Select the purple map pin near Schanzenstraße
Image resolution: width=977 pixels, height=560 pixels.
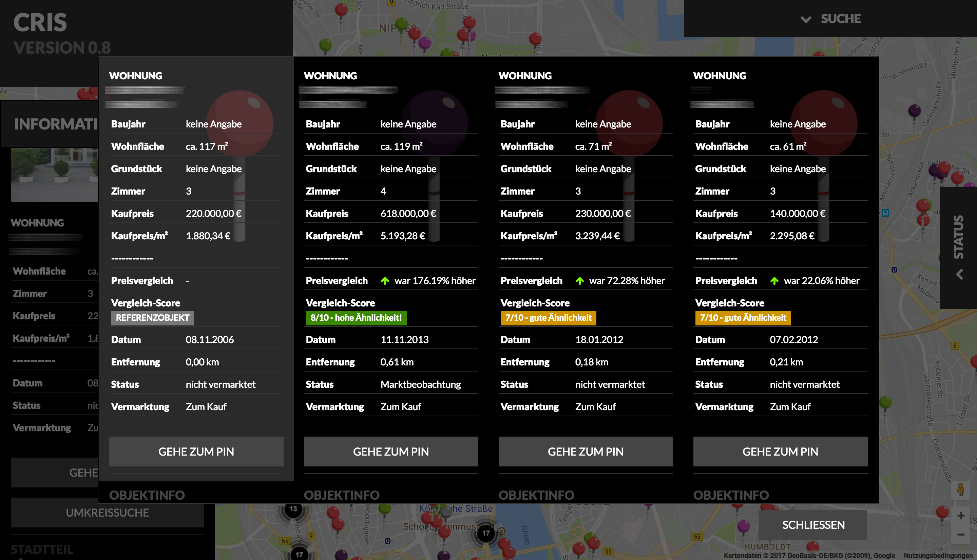point(914,111)
